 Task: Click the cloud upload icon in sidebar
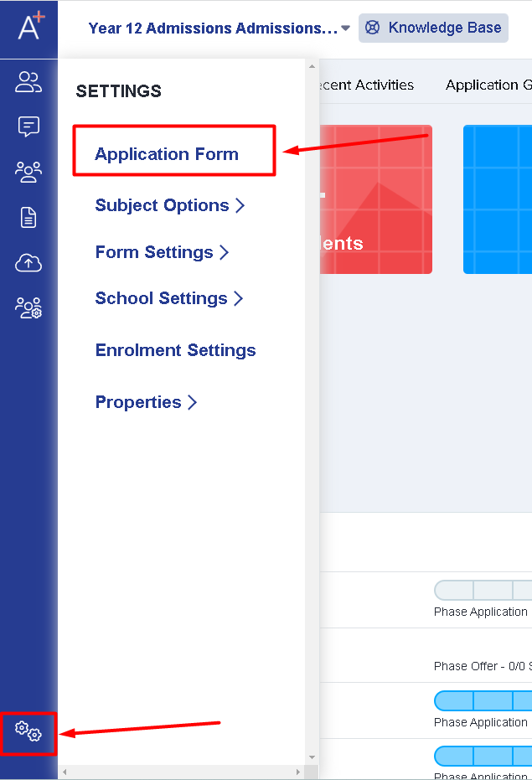click(28, 263)
